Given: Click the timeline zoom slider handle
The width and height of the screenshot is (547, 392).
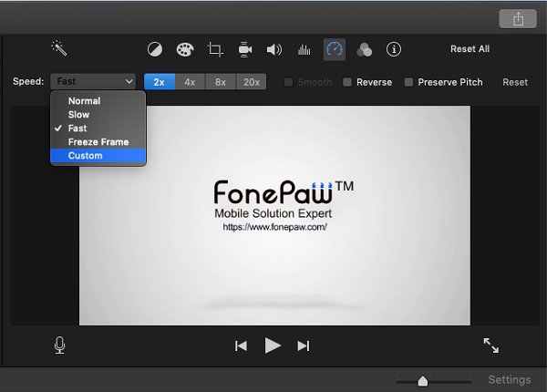Looking at the screenshot, I should click(423, 381).
